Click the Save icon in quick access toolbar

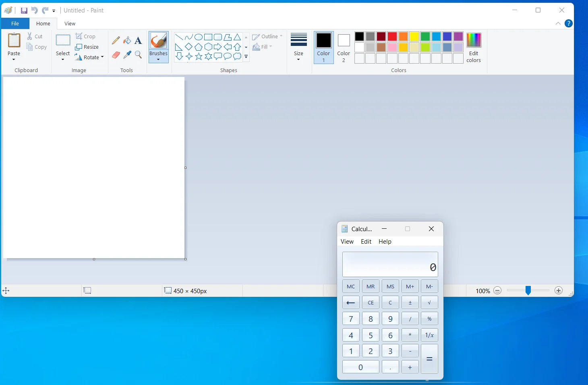click(24, 10)
